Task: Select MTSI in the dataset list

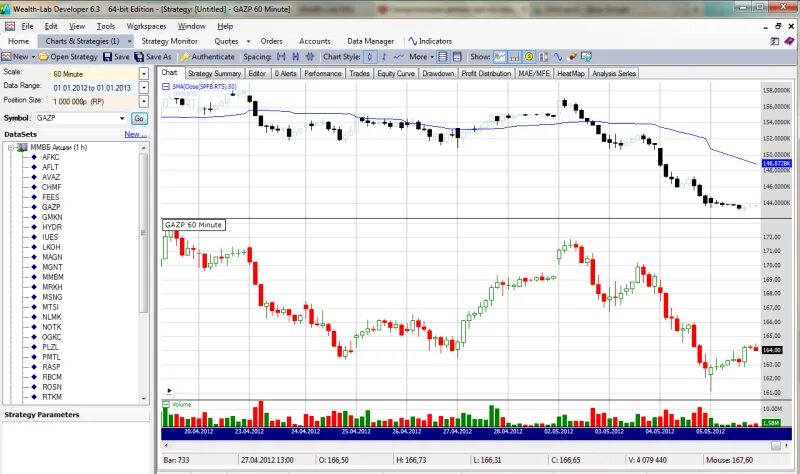Action: (50, 307)
